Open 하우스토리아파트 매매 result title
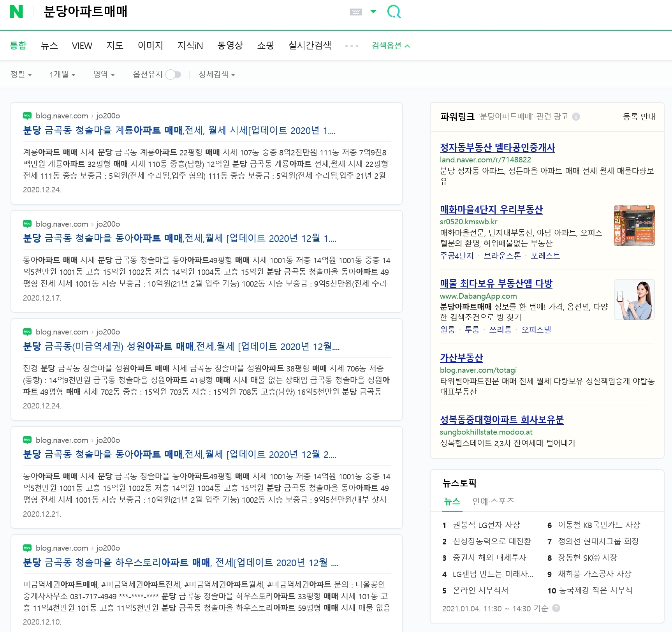 pos(181,562)
